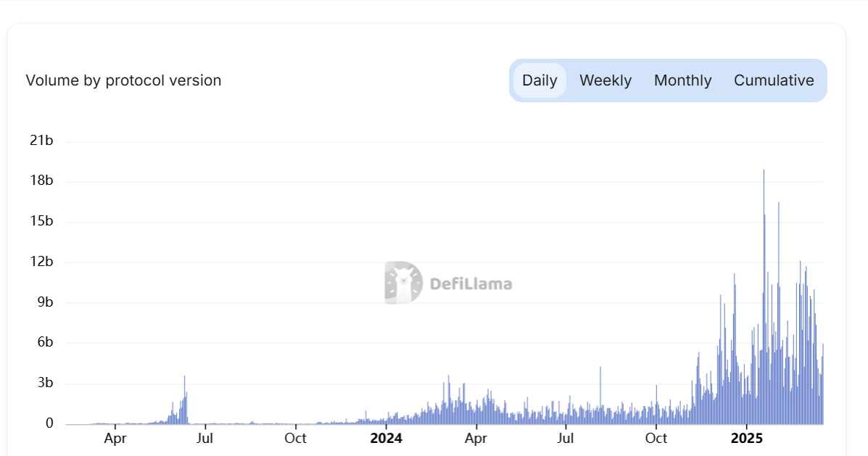The image size is (868, 456).
Task: Click the 2025 x-axis year label
Action: click(746, 438)
